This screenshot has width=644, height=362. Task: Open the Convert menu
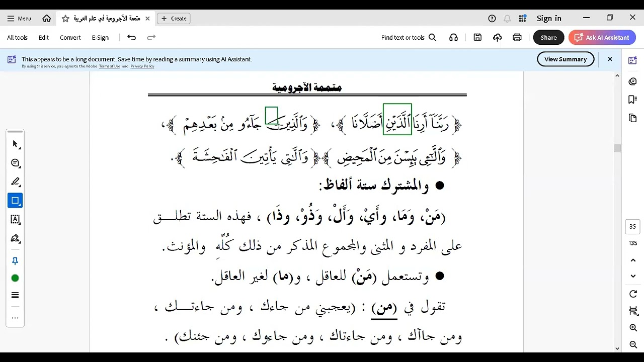click(70, 37)
